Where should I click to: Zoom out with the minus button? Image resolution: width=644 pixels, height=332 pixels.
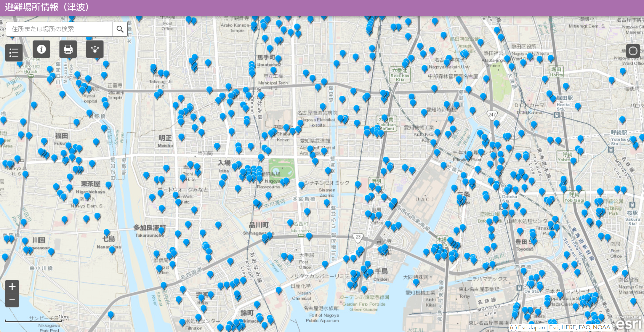[12, 300]
